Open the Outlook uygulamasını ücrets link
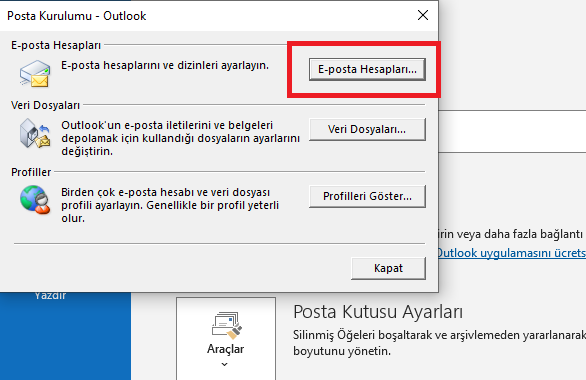 pyautogui.click(x=511, y=253)
